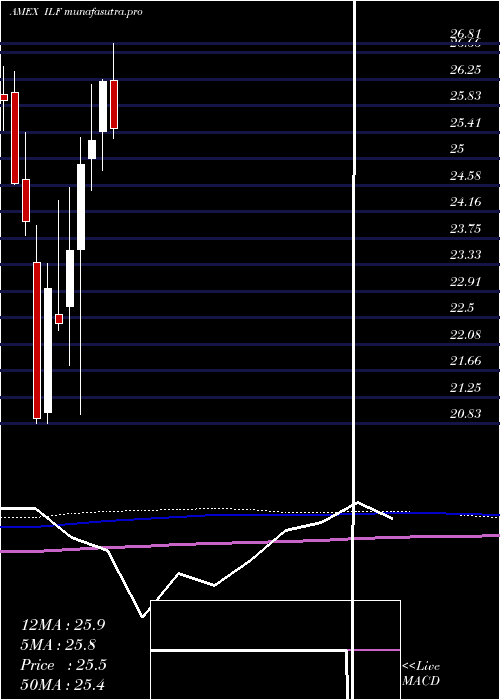The image size is (500, 700).
Task: Click the Price : 25.5 readout
Action: pos(63,665)
